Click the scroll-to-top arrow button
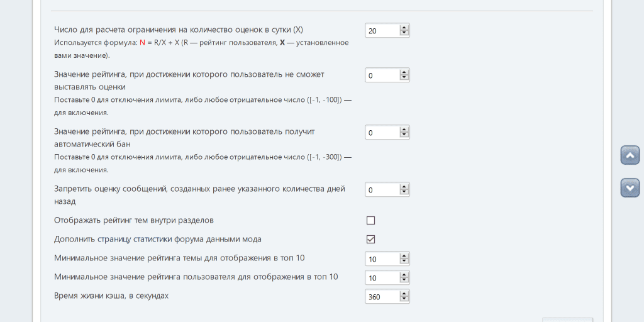The height and width of the screenshot is (322, 644). tap(630, 155)
